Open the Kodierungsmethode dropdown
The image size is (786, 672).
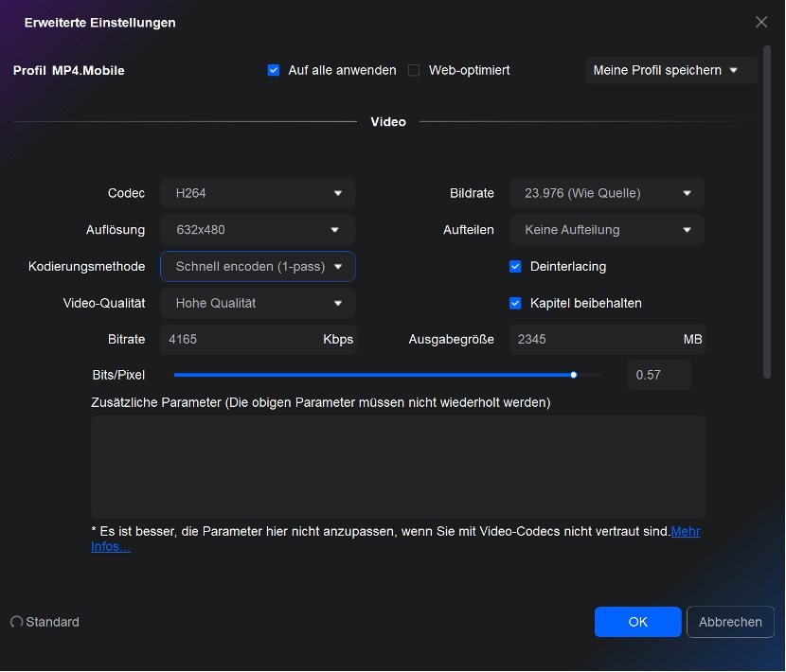click(258, 267)
